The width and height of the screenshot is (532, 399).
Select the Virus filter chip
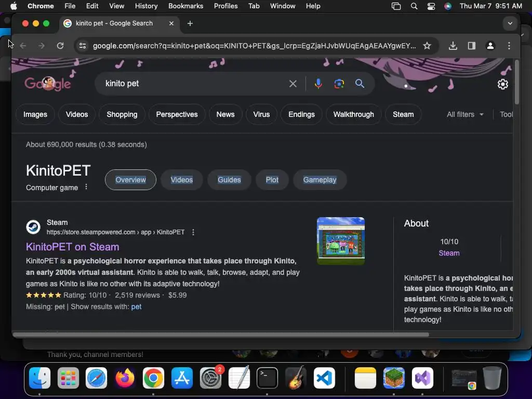click(x=262, y=114)
